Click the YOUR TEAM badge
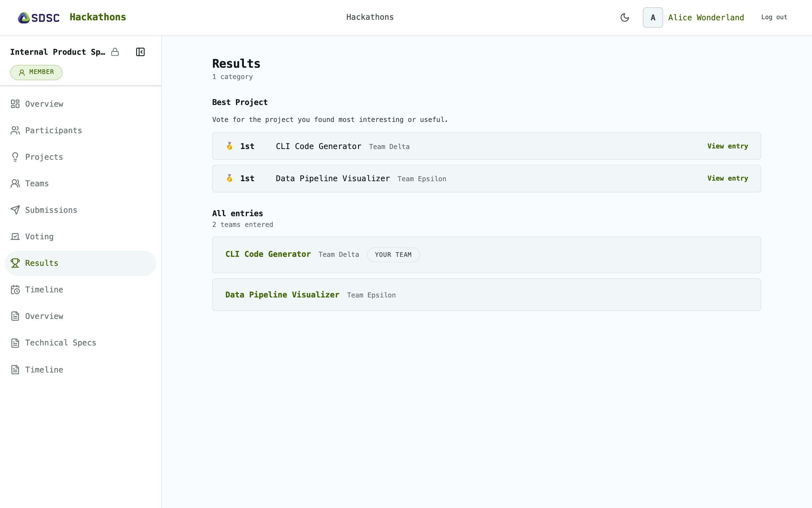This screenshot has height=508, width=812. coord(393,255)
